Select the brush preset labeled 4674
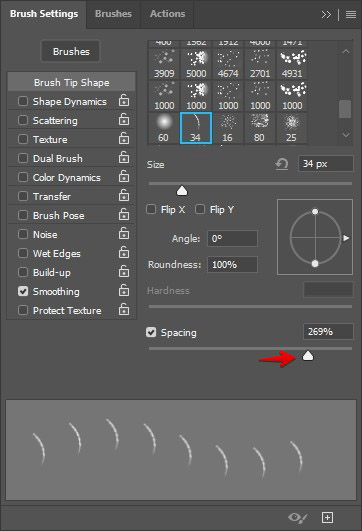 228,64
